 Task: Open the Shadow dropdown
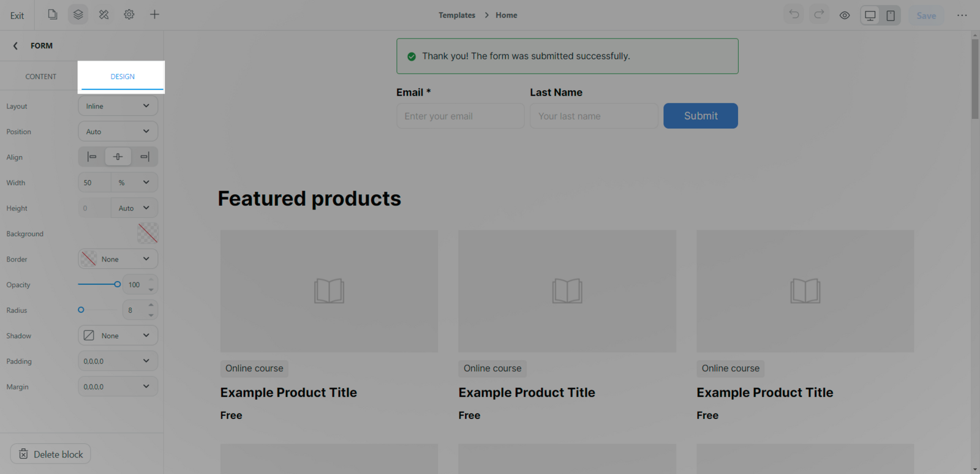tap(118, 336)
